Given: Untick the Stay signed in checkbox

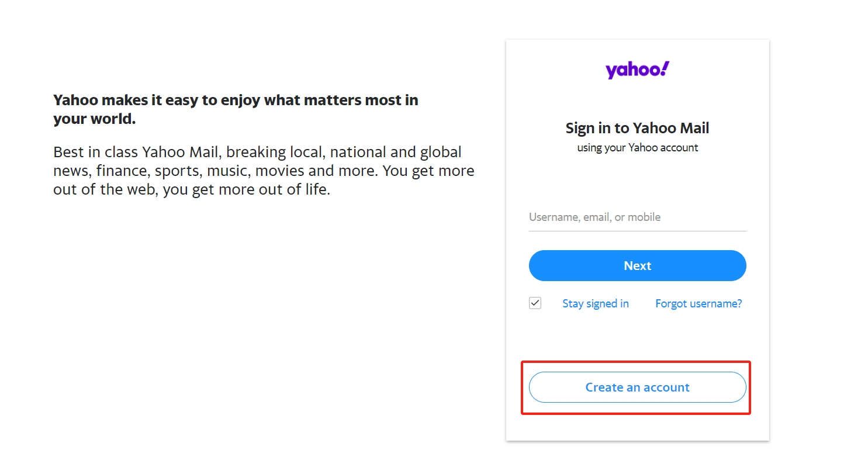Looking at the screenshot, I should 535,303.
